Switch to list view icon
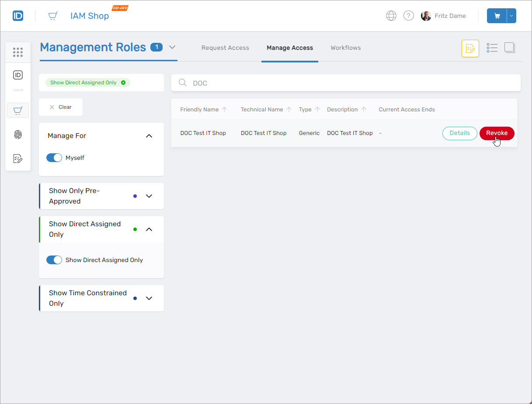The width and height of the screenshot is (532, 404). click(x=492, y=48)
